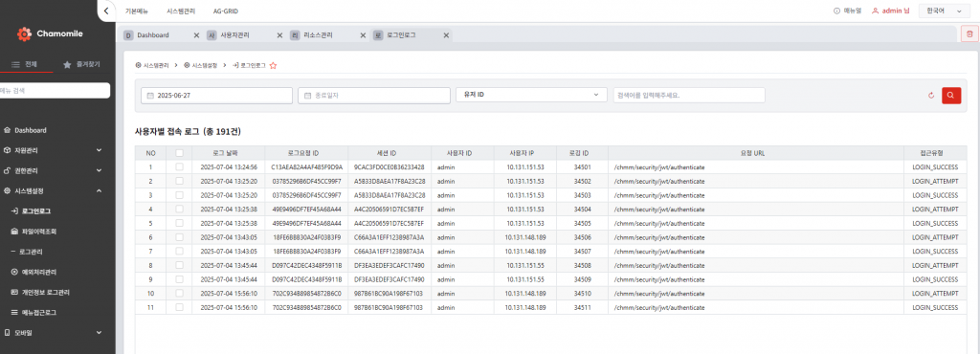This screenshot has width=980, height=354.
Task: Check the checkbox in row 6
Action: click(179, 237)
